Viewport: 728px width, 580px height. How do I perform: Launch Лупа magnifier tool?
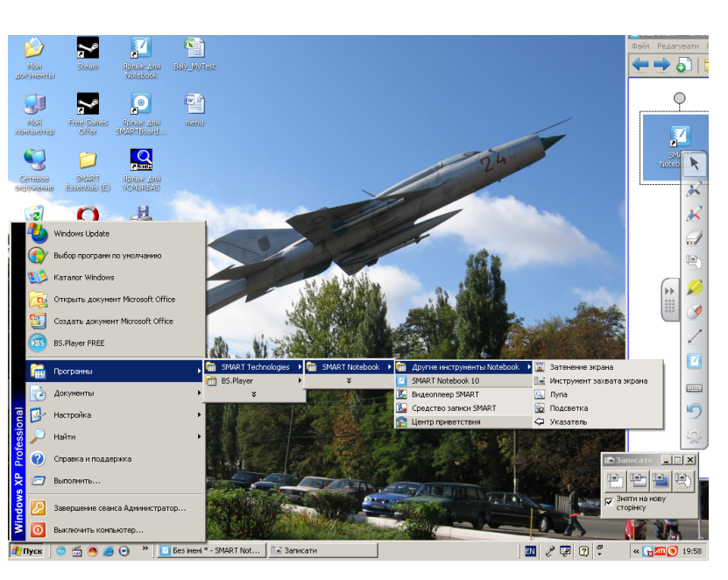(x=598, y=394)
